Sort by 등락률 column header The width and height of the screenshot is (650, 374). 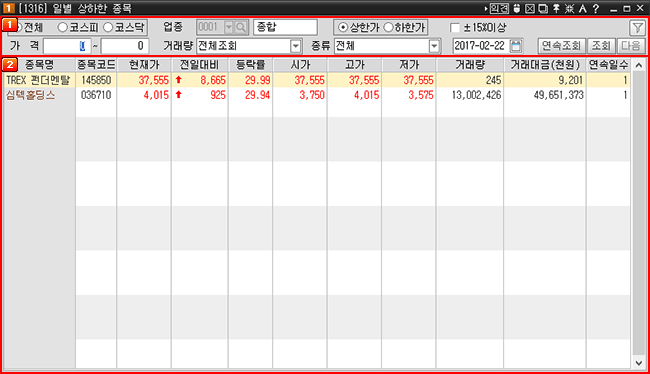point(250,65)
